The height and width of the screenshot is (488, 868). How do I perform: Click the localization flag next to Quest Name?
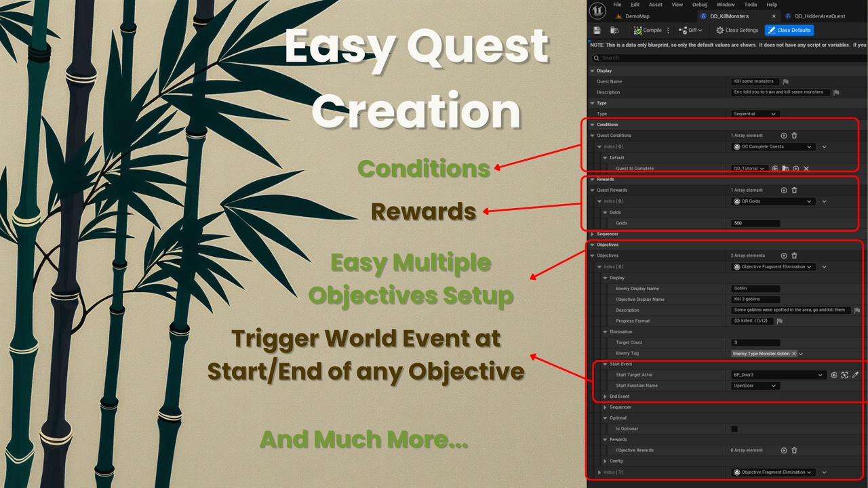pos(785,81)
